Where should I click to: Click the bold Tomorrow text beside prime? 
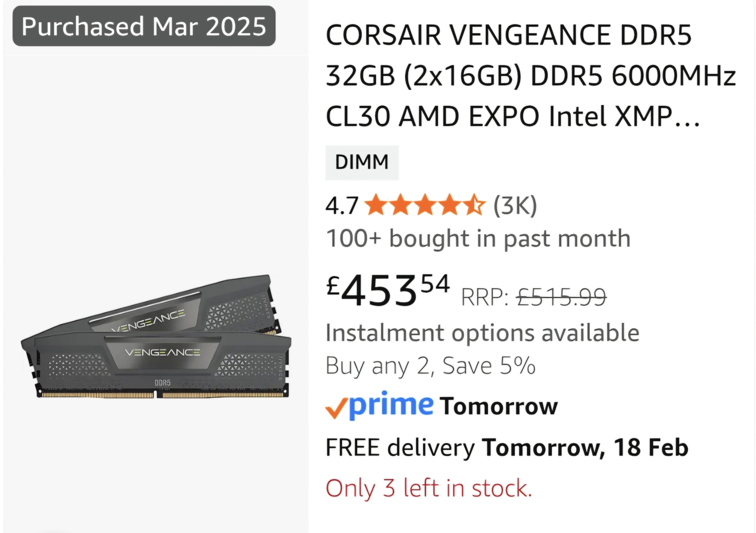pos(499,406)
